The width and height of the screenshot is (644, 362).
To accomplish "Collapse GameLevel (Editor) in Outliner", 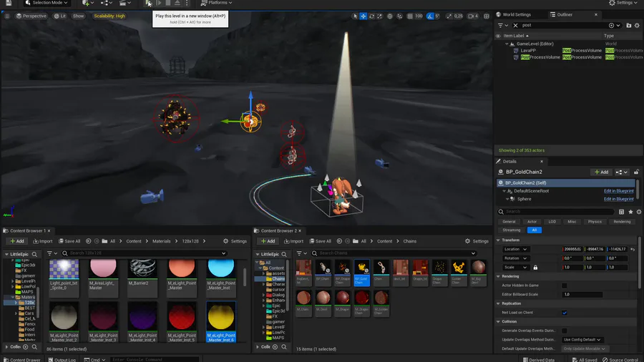I will 507,44.
